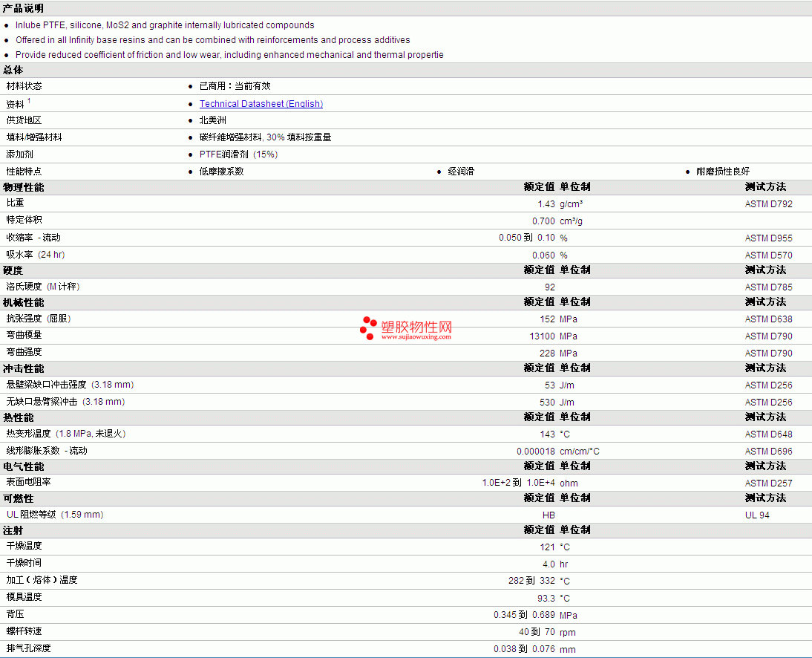This screenshot has width=812, height=658.
Task: Click the 总体 section header
Action: point(13,70)
